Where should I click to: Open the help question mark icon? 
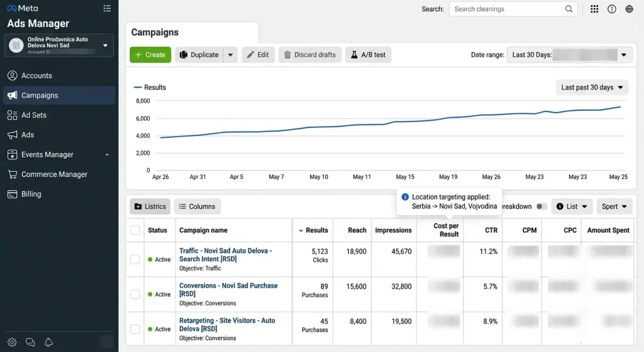[x=611, y=9]
